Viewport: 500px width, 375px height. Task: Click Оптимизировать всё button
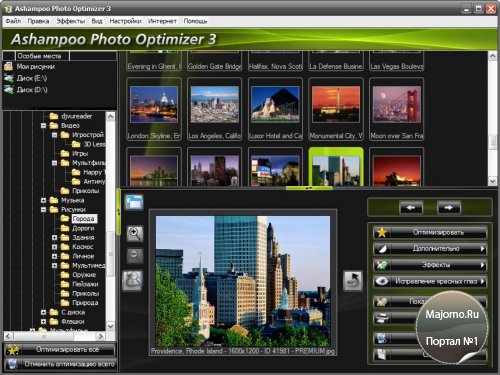coord(60,350)
